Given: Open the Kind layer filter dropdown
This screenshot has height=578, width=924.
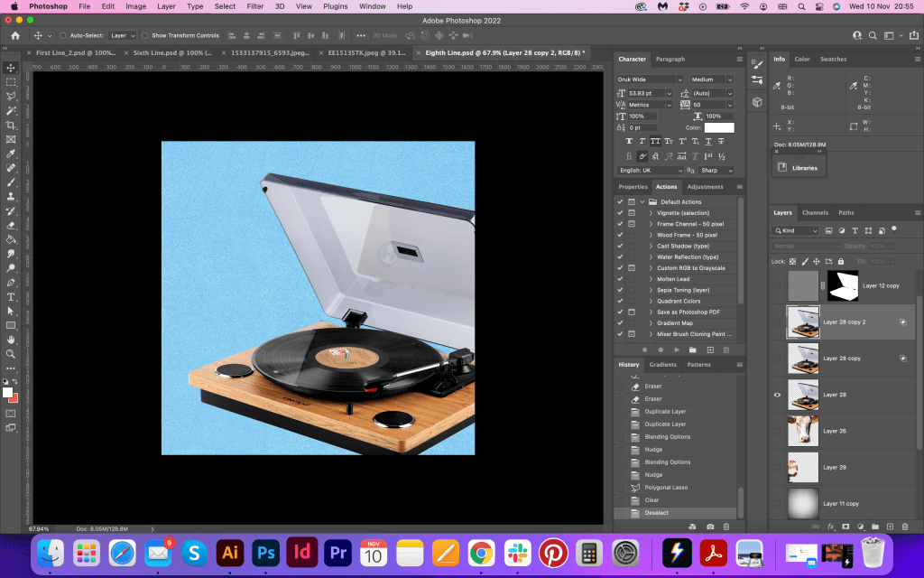Looking at the screenshot, I should pyautogui.click(x=795, y=231).
